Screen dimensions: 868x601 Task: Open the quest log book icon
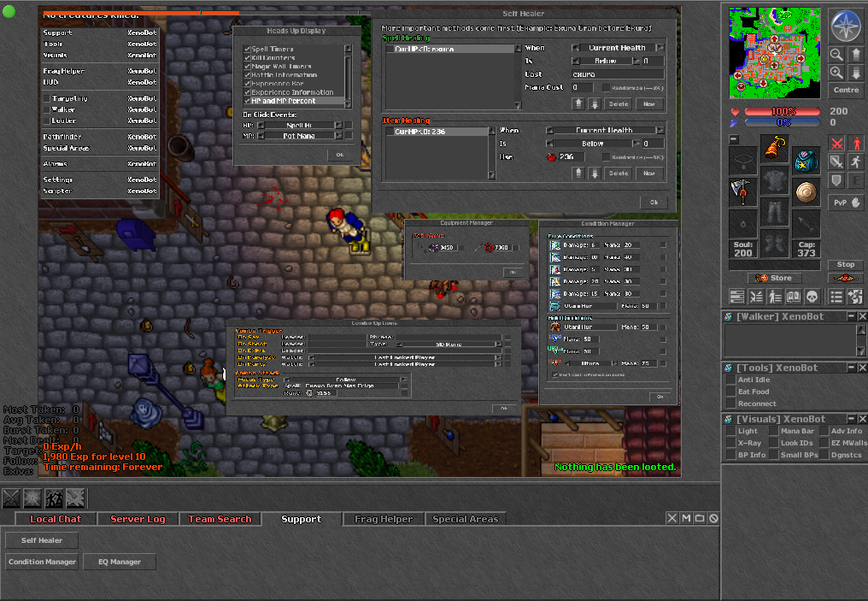[x=794, y=297]
